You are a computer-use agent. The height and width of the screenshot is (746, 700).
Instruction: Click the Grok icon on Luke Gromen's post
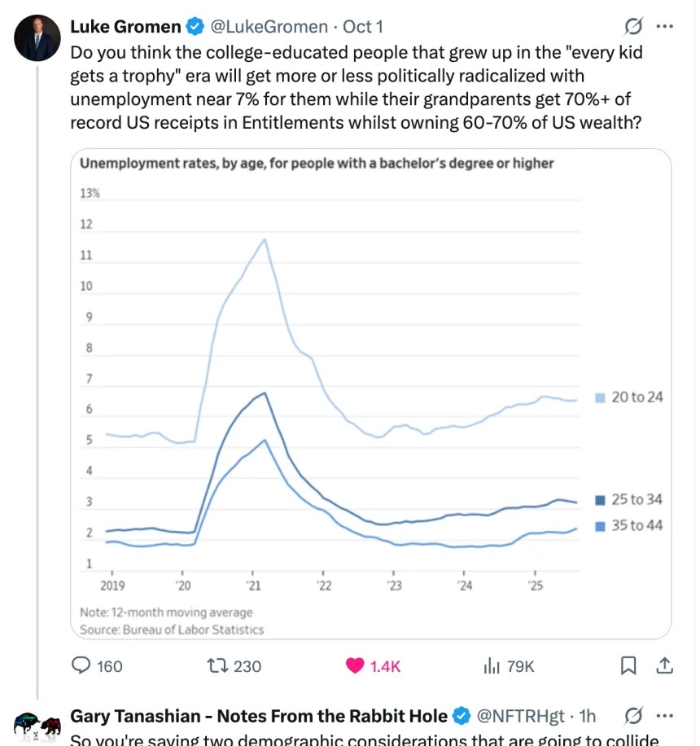pos(632,27)
